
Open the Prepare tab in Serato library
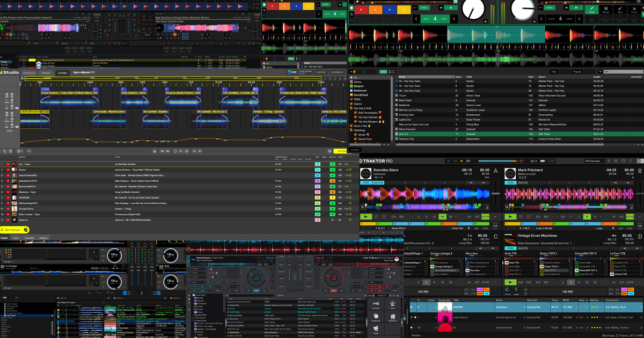click(577, 72)
